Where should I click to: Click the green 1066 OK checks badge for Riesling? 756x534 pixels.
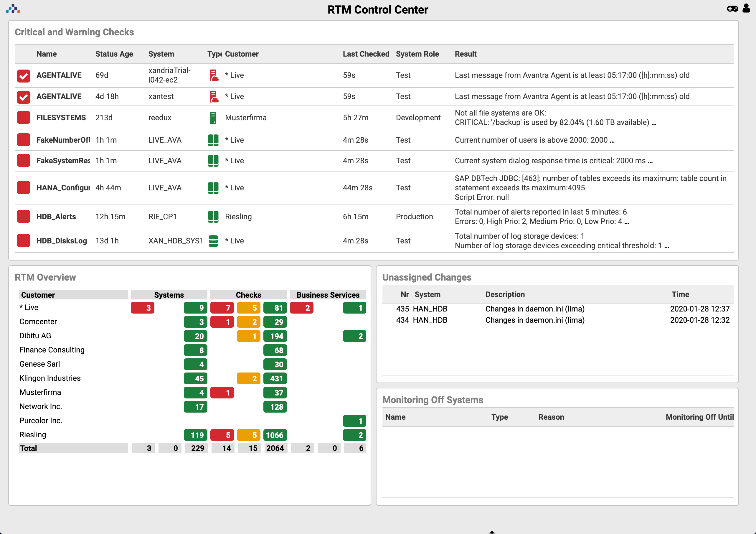tap(275, 435)
